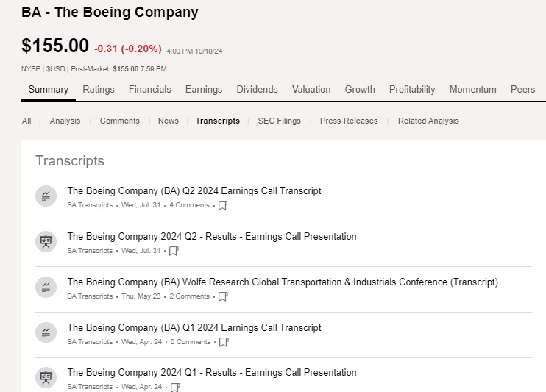Open the Dividends tab

(257, 90)
